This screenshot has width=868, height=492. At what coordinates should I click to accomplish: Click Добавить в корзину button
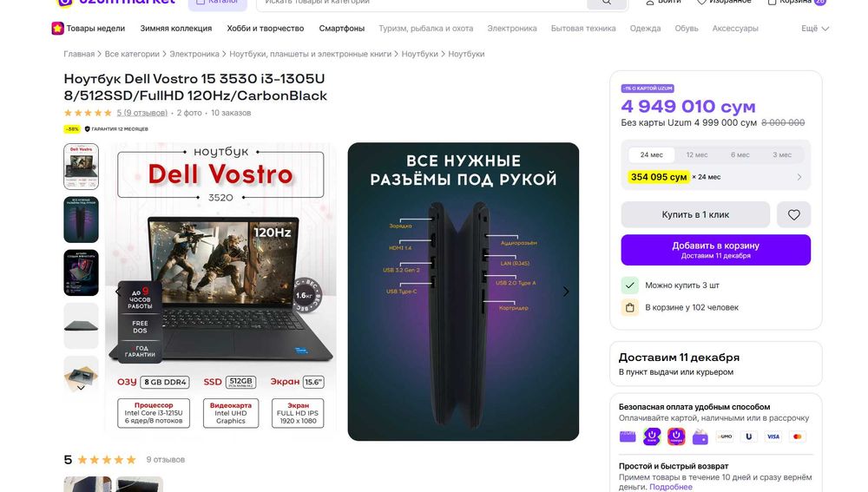click(715, 250)
